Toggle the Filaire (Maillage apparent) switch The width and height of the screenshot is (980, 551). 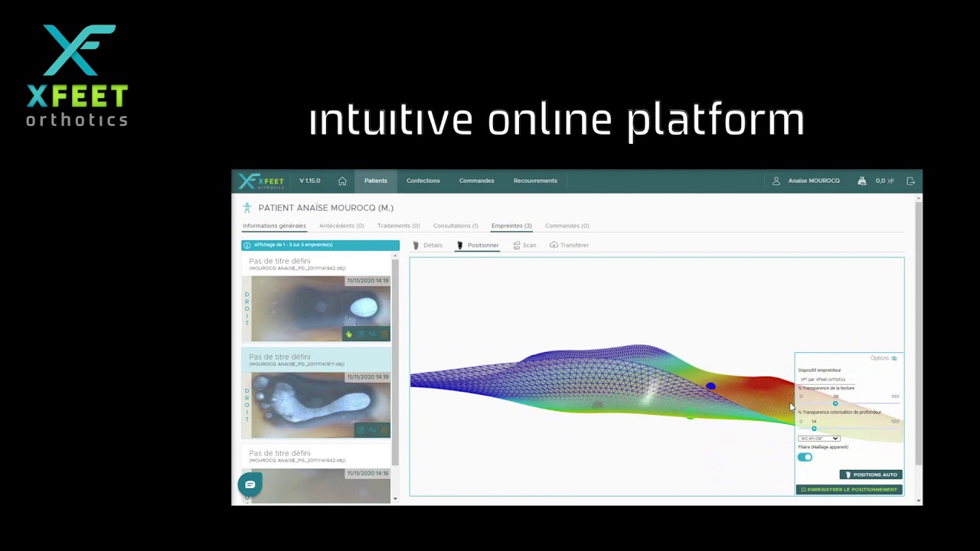coord(805,457)
